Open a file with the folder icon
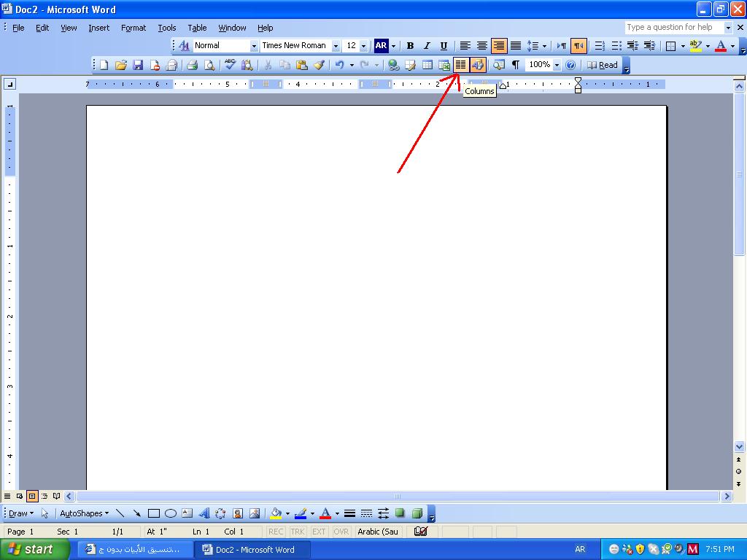This screenshot has height=560, width=747. [121, 65]
